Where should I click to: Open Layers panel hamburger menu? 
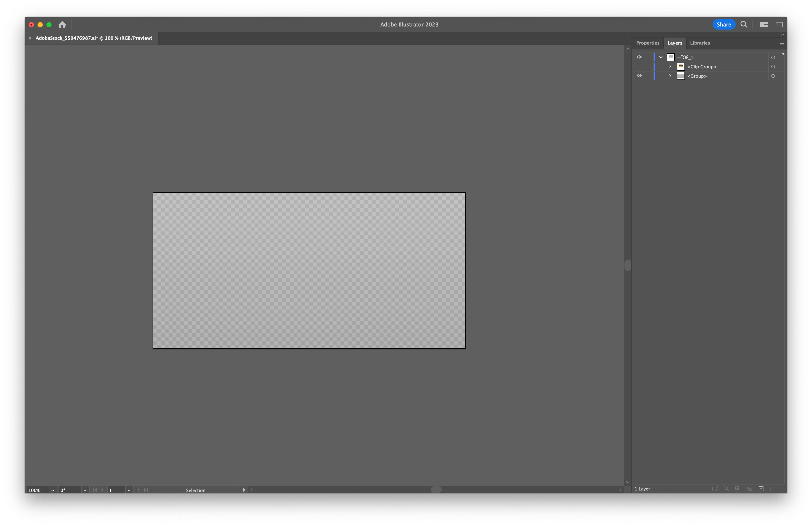782,43
